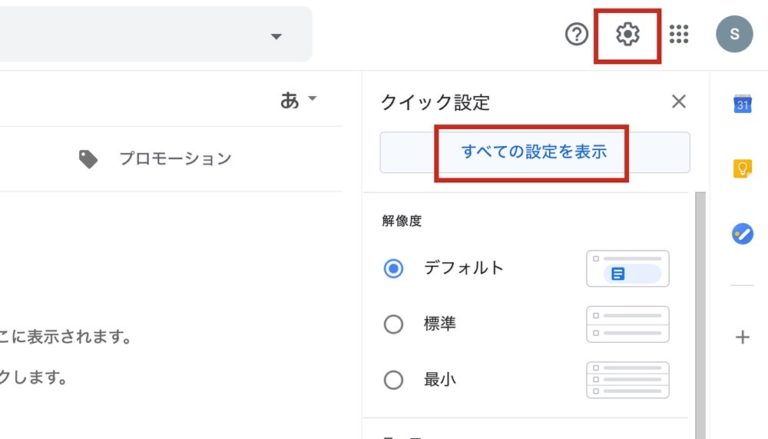Click すべての設定を表示 button
The image size is (768, 439).
click(x=534, y=153)
